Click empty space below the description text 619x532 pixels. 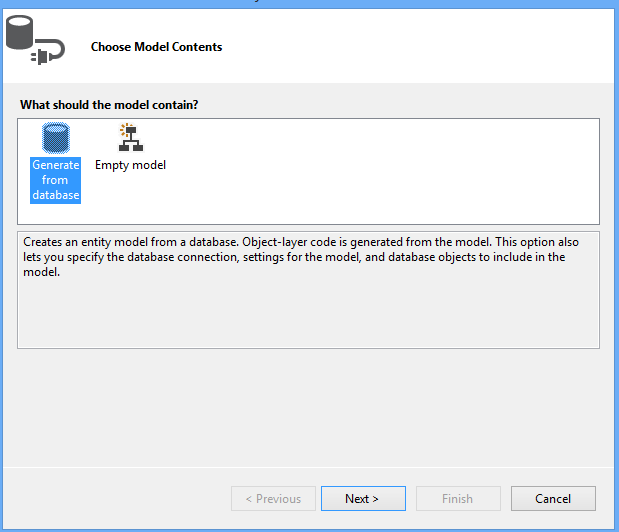click(x=308, y=320)
